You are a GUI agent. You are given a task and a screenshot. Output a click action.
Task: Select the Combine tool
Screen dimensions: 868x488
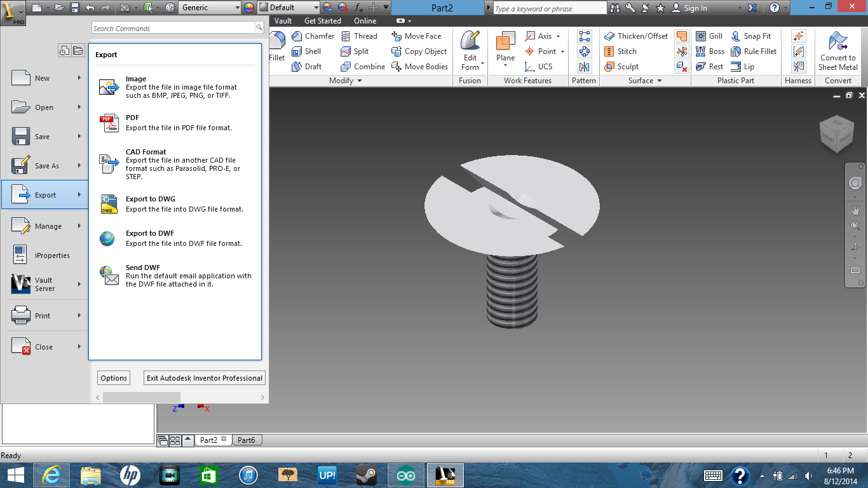click(363, 67)
